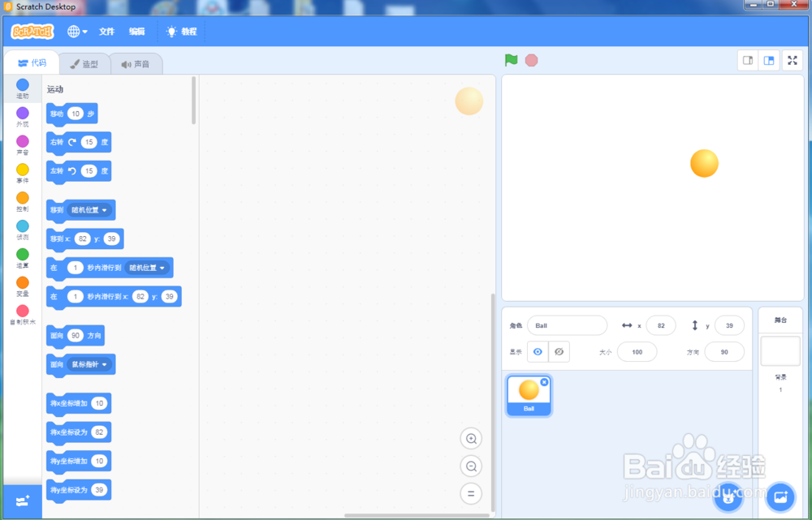Switch to the 造型 costumes tab
This screenshot has height=520, width=812.
tap(84, 62)
